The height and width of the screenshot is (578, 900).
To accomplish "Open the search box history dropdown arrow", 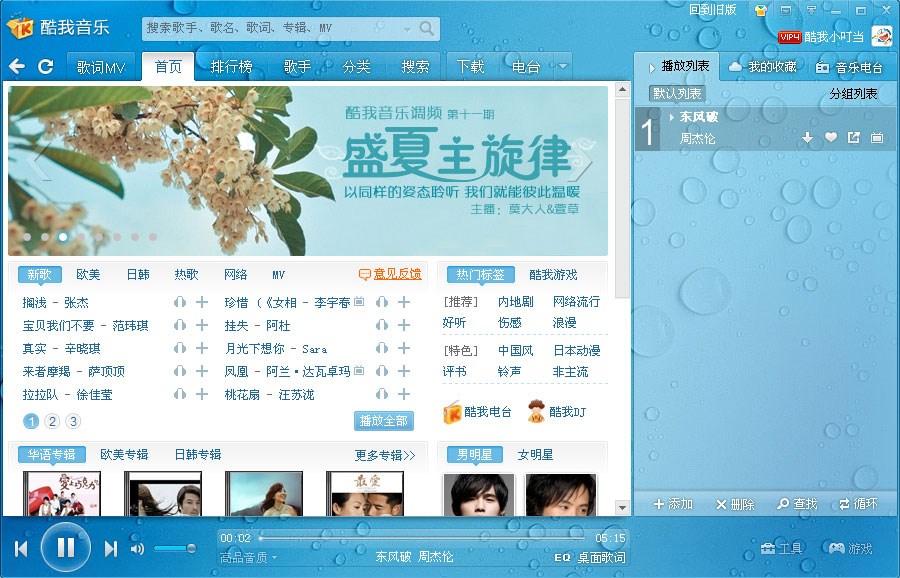I will (x=408, y=29).
